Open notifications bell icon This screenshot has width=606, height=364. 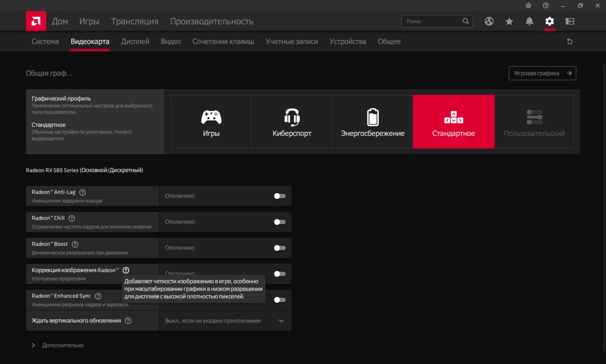coord(529,21)
